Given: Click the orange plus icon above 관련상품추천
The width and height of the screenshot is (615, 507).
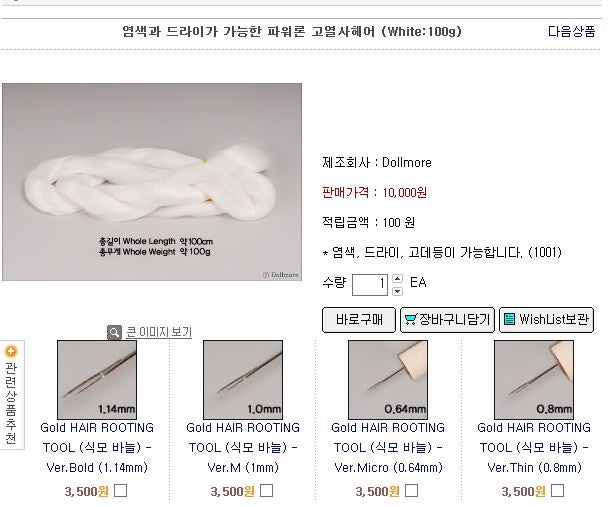Looking at the screenshot, I should pos(11,351).
